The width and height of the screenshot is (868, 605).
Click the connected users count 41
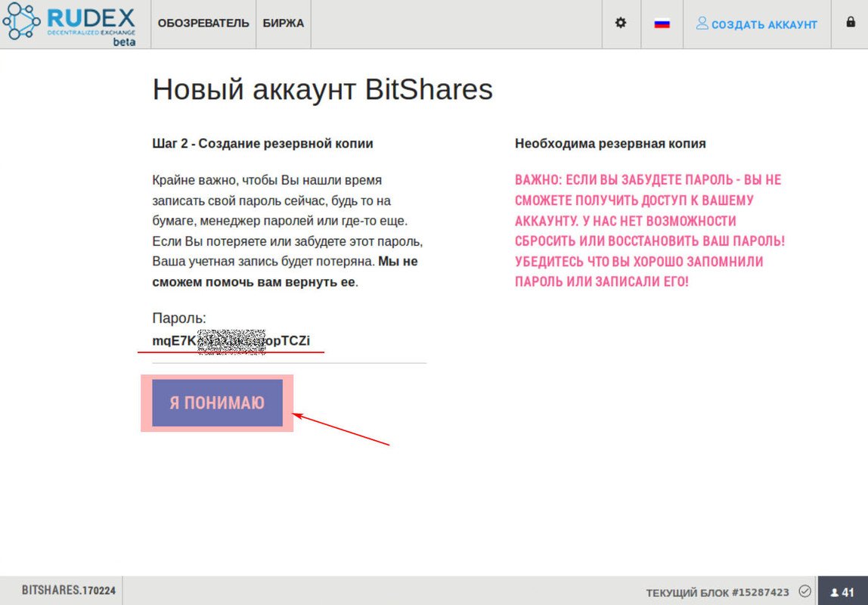coord(842,592)
